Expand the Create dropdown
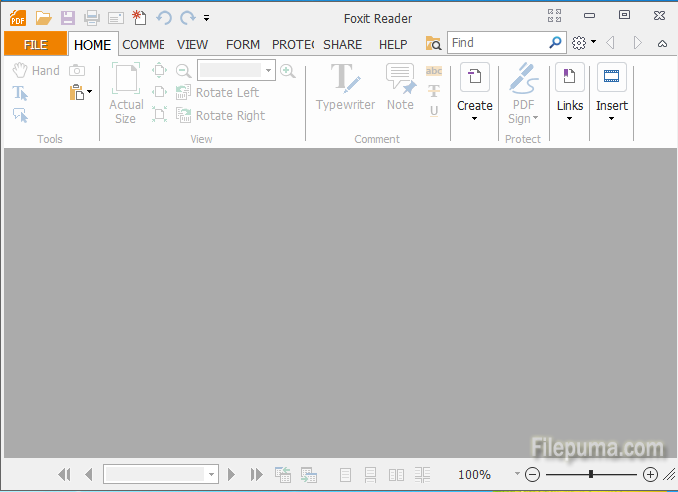This screenshot has width=678, height=492. click(x=475, y=118)
